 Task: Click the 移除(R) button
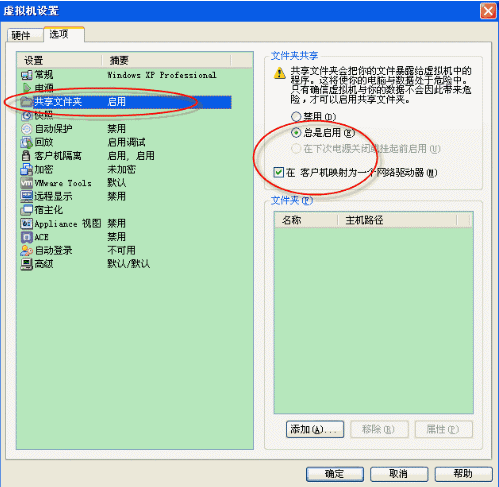tap(379, 429)
